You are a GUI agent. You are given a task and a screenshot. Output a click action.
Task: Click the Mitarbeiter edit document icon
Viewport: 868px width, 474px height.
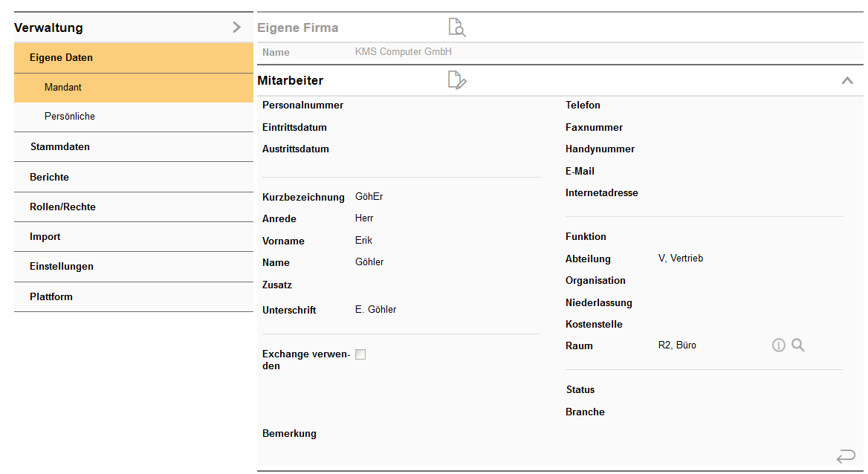456,80
